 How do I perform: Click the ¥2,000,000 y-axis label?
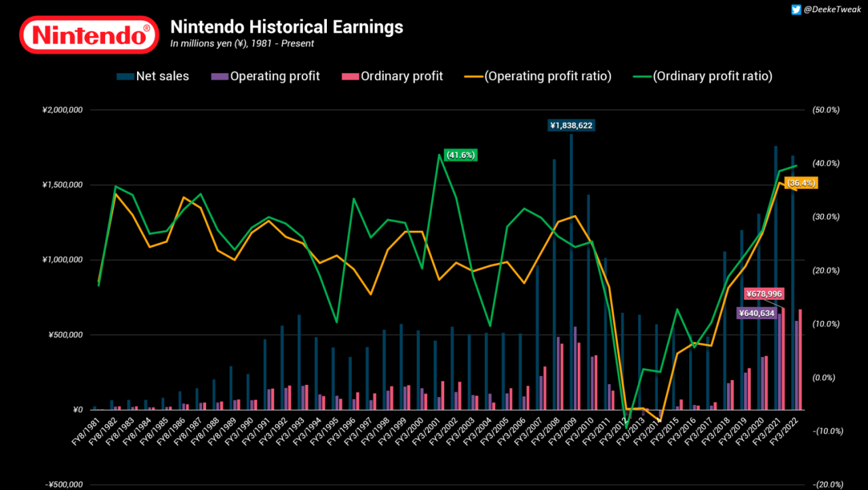[x=62, y=110]
